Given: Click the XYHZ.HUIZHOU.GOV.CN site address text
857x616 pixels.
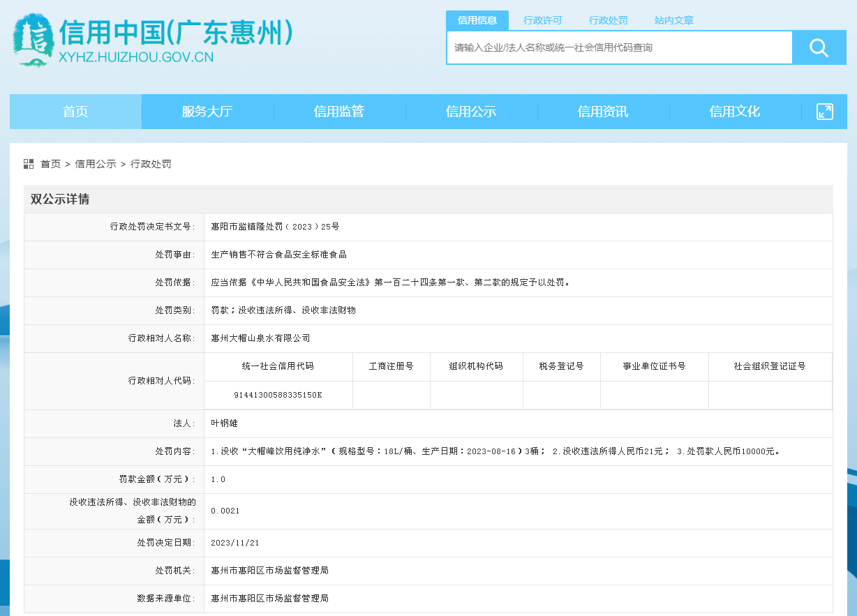Looking at the screenshot, I should click(136, 57).
